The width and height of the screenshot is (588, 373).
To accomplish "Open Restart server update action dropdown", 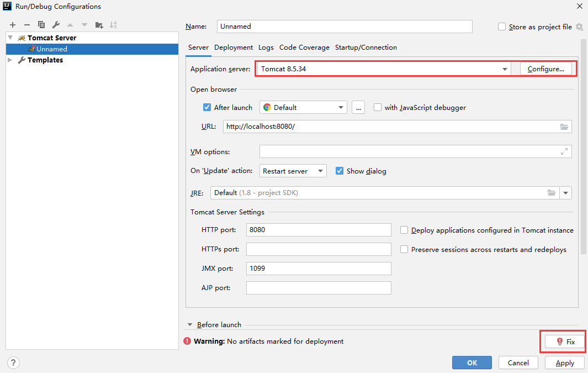I will coord(293,171).
